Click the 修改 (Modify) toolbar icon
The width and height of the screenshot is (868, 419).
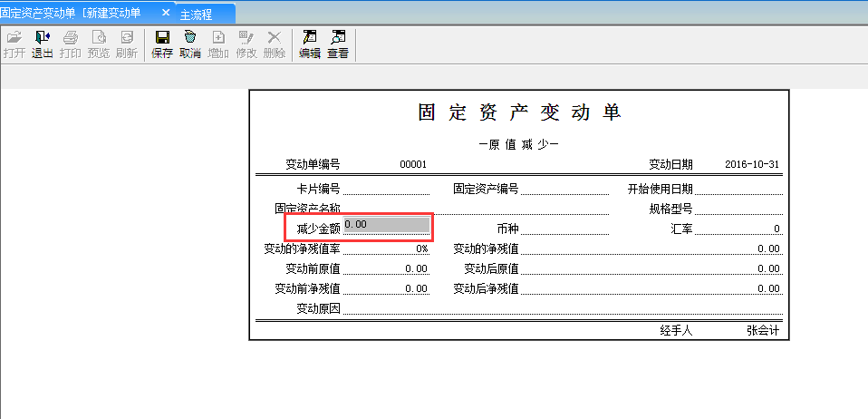coord(246,44)
